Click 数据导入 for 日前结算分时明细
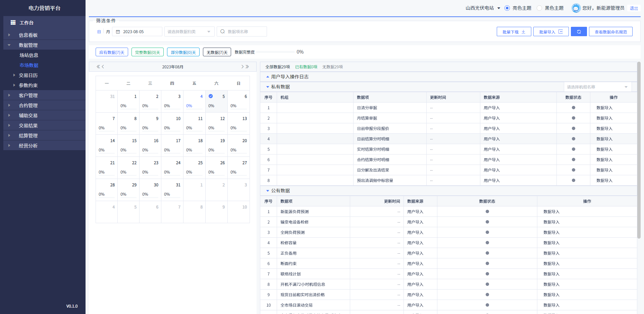Image resolution: width=644 pixels, height=314 pixels. [x=604, y=139]
